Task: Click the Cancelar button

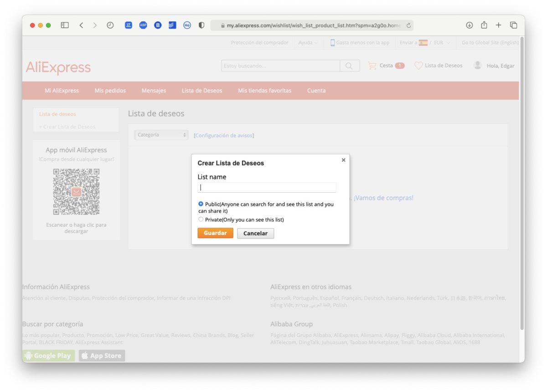Action: coord(255,233)
